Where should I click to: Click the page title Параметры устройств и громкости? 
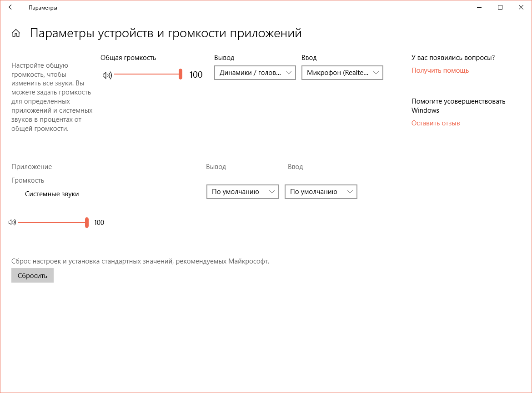[166, 33]
